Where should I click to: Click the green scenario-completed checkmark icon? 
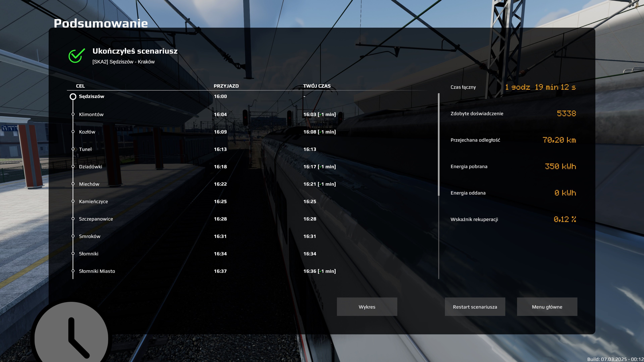(x=76, y=55)
